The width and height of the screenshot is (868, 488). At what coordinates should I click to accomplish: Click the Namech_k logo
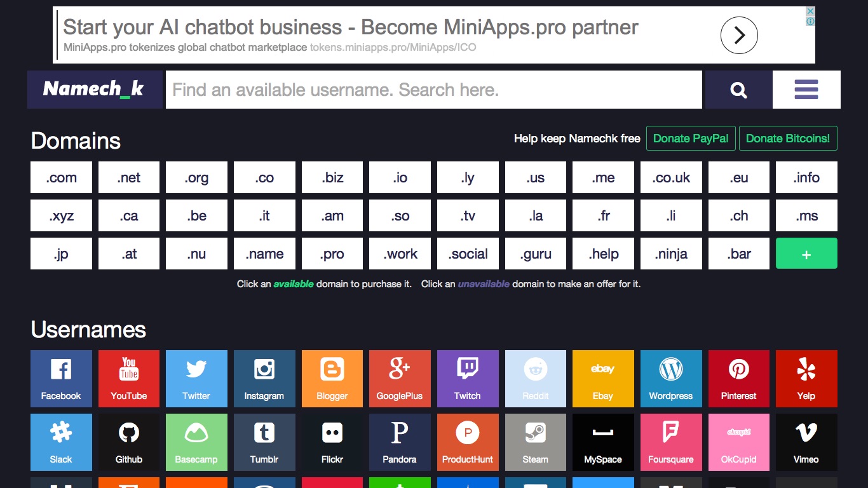click(94, 90)
